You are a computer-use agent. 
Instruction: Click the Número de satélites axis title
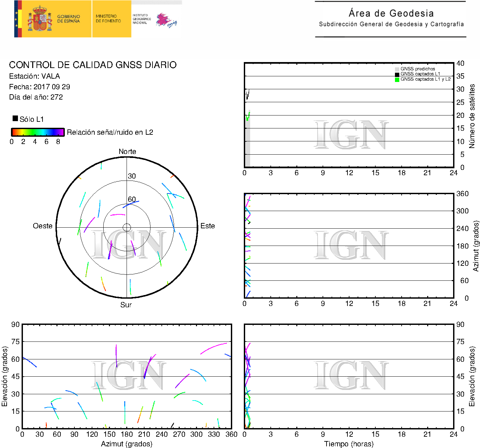pyautogui.click(x=472, y=116)
